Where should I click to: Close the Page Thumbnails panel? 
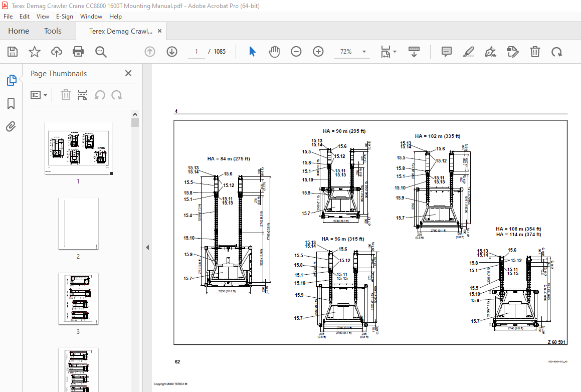(x=128, y=73)
